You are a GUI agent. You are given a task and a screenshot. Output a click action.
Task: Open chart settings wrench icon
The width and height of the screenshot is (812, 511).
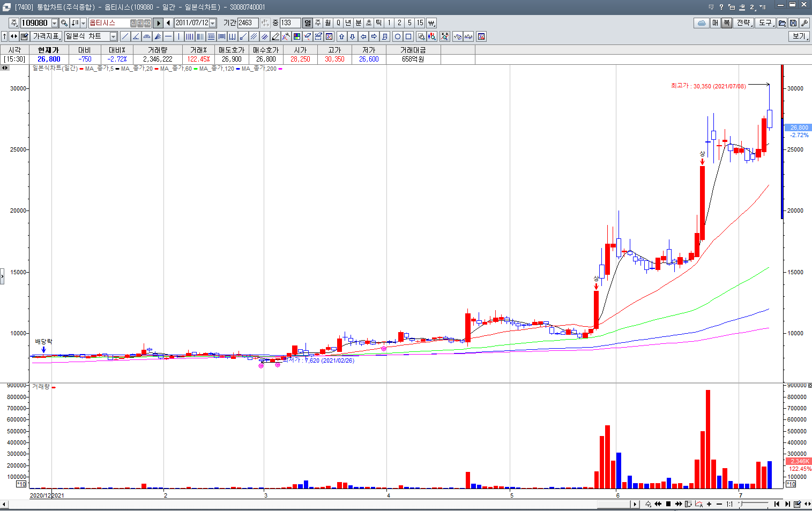pyautogui.click(x=804, y=23)
